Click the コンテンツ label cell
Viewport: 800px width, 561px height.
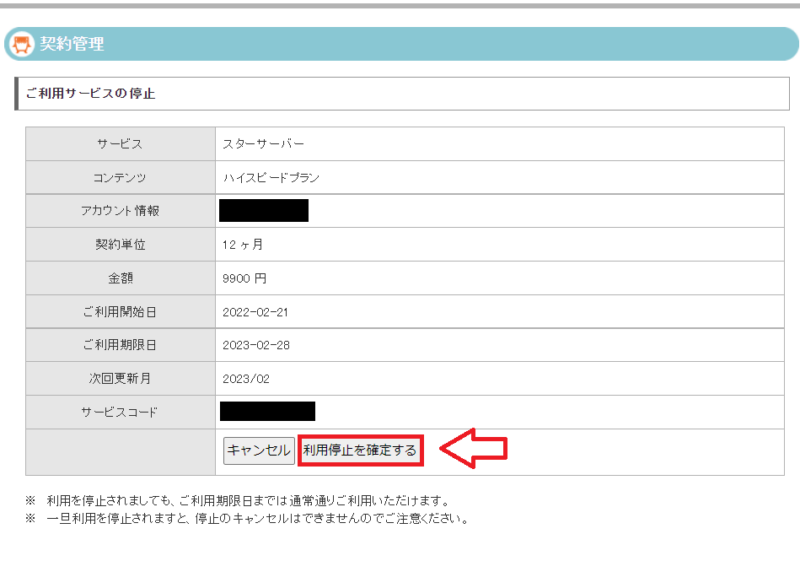click(120, 178)
